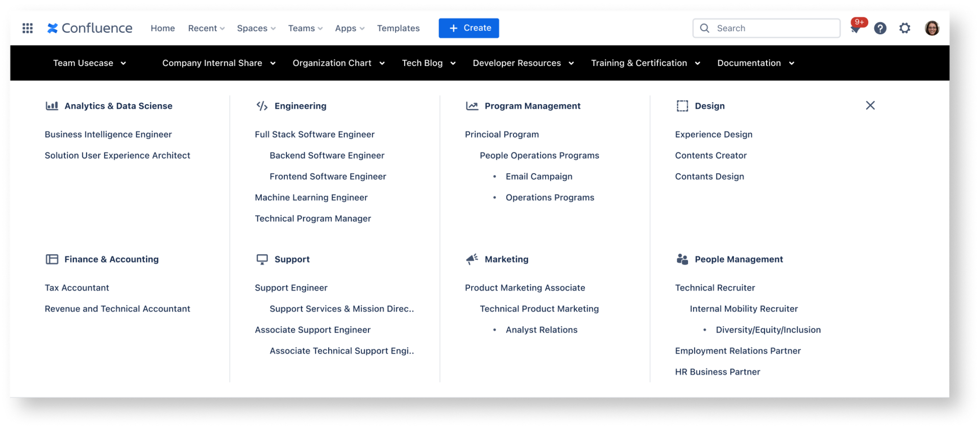Open Princioal Program link

coord(502,134)
